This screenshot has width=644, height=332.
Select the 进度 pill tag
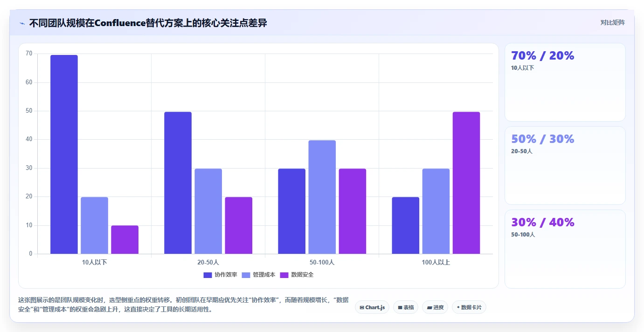(435, 307)
